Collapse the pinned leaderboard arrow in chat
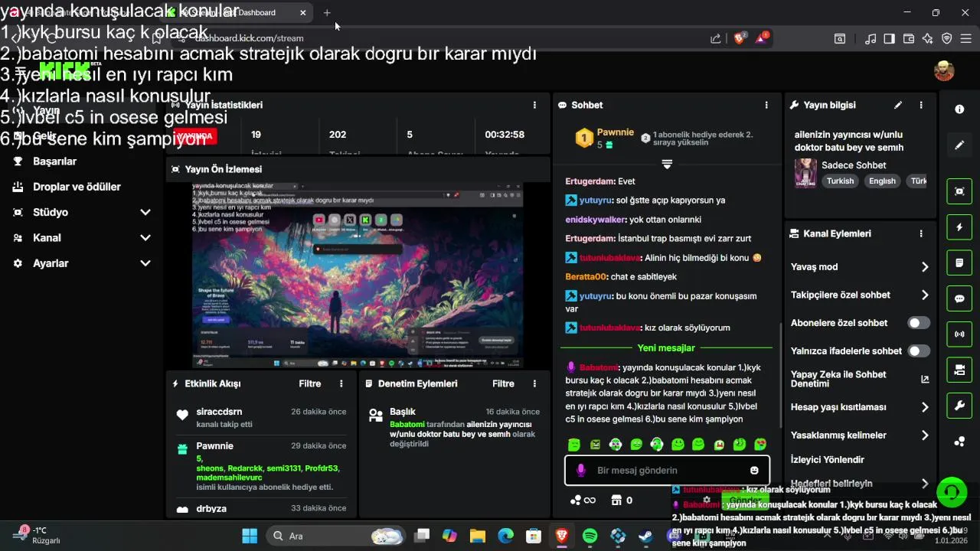This screenshot has height=551, width=980. tap(667, 165)
